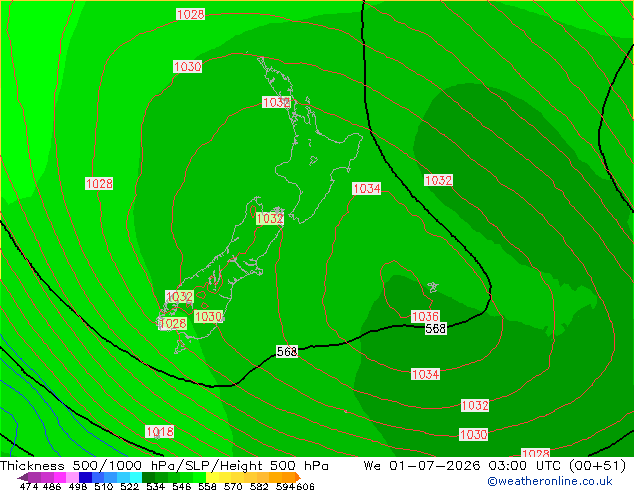The height and width of the screenshot is (490, 634).
Task: Click the 510 legend value
Action: (104, 486)
